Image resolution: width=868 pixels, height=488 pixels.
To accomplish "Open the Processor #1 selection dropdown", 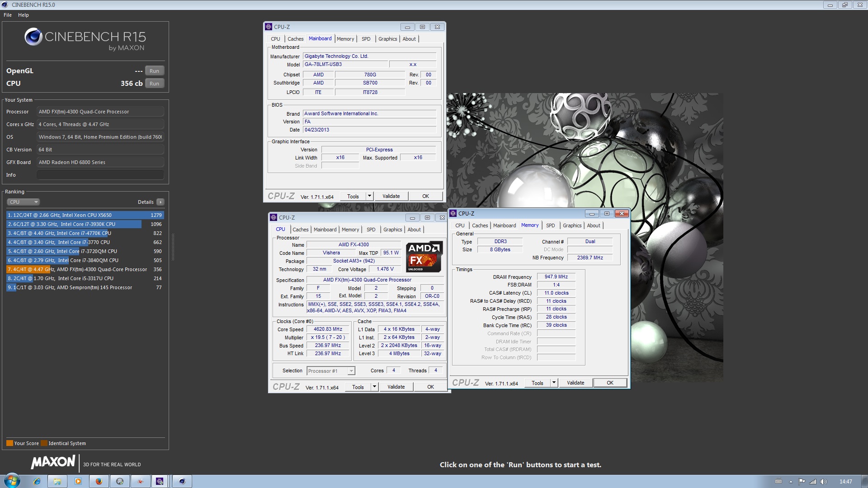I will pos(331,371).
